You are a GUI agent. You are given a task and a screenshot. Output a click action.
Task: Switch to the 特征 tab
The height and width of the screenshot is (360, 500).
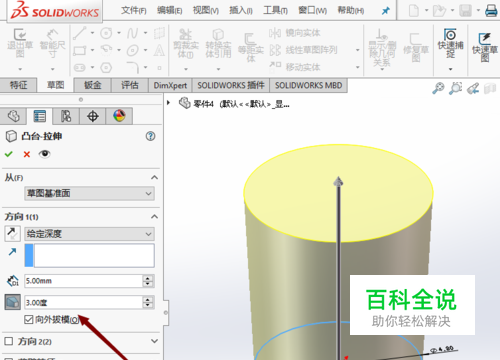(x=18, y=85)
